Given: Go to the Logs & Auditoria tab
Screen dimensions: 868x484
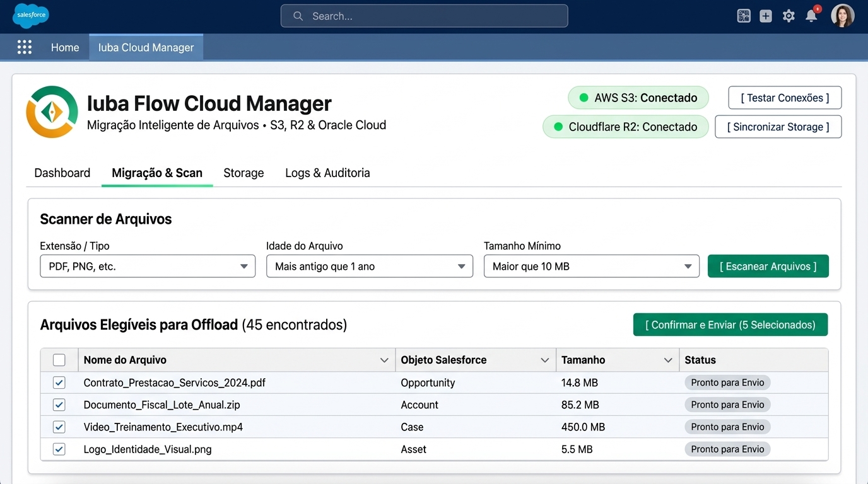Looking at the screenshot, I should 327,173.
